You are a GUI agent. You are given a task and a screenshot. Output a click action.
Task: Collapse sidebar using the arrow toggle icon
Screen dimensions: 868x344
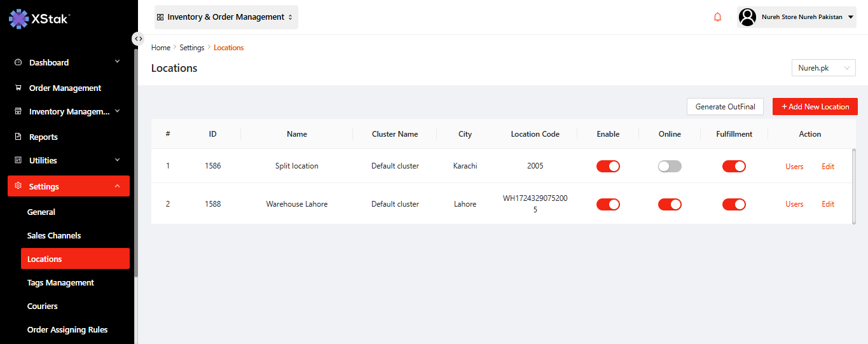(x=138, y=39)
